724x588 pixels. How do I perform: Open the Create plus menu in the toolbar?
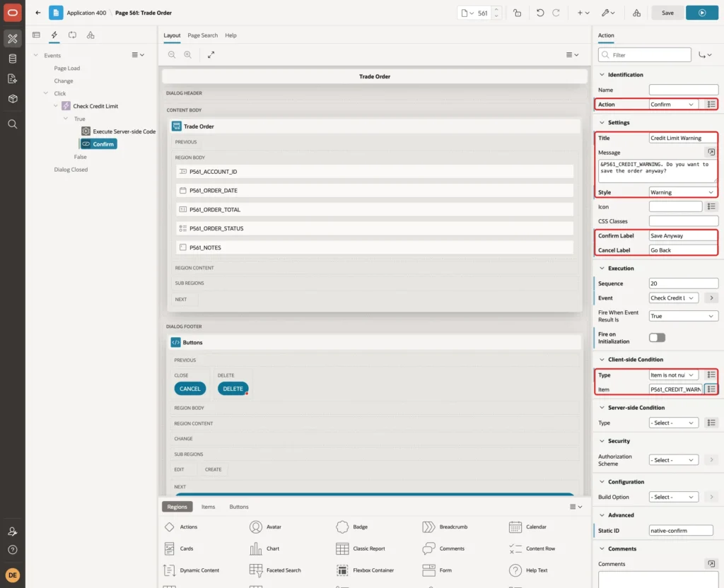point(583,13)
